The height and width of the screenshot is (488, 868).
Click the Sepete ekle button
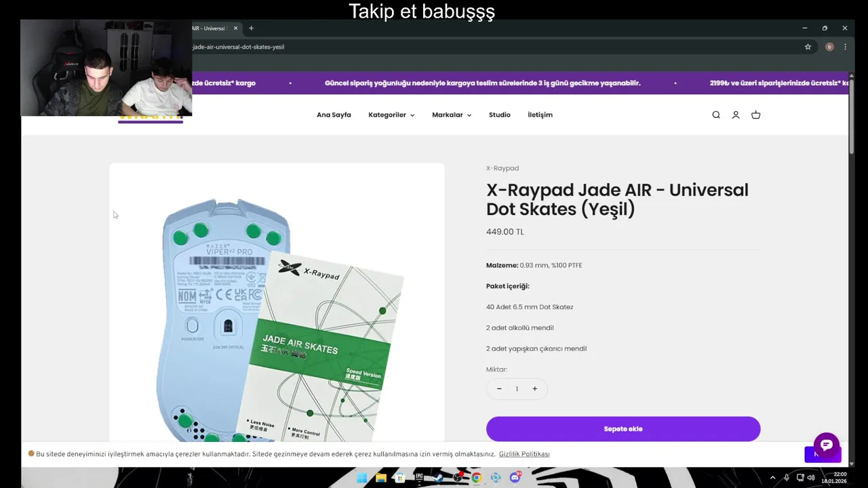tap(623, 429)
